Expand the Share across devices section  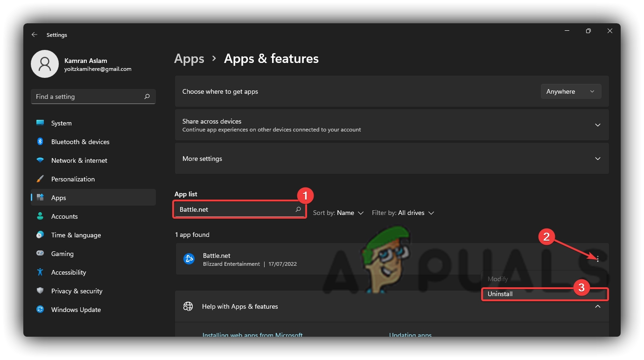click(x=597, y=125)
